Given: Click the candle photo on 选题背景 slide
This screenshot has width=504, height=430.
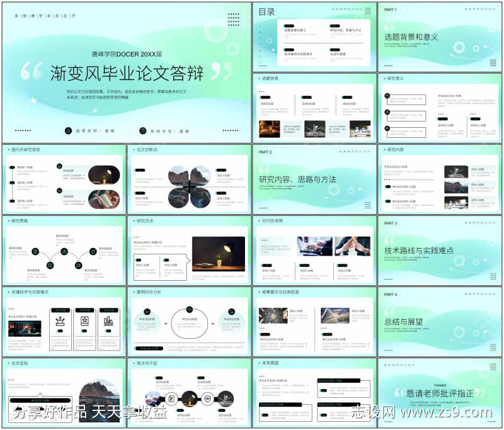Looking at the screenshot, I should pyautogui.click(x=270, y=129).
